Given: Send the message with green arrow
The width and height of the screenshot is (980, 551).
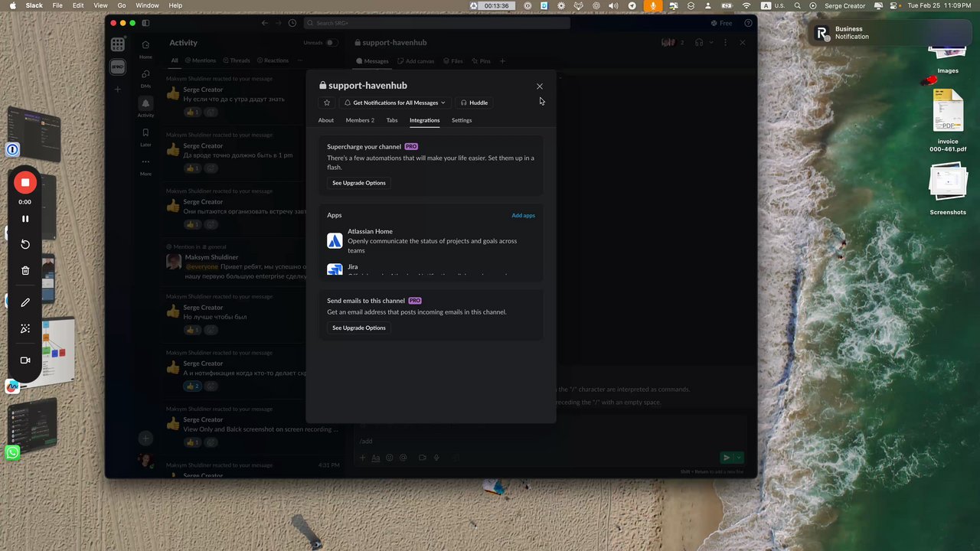Looking at the screenshot, I should [726, 458].
